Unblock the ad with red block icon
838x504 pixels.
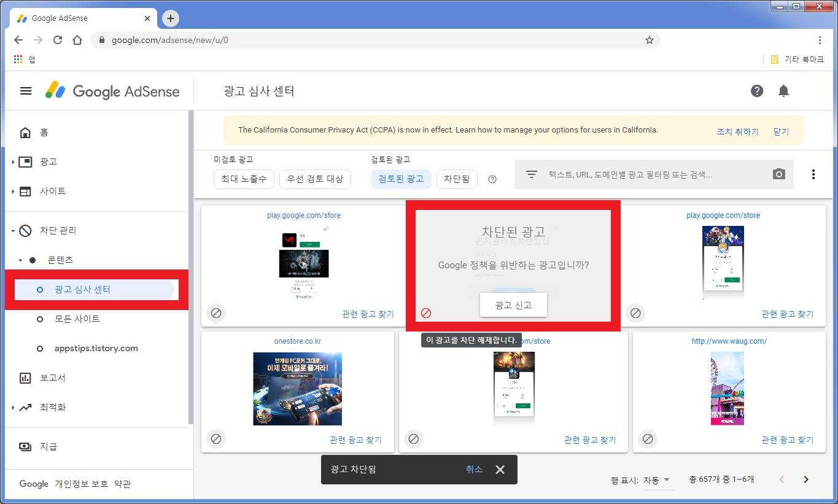click(426, 313)
